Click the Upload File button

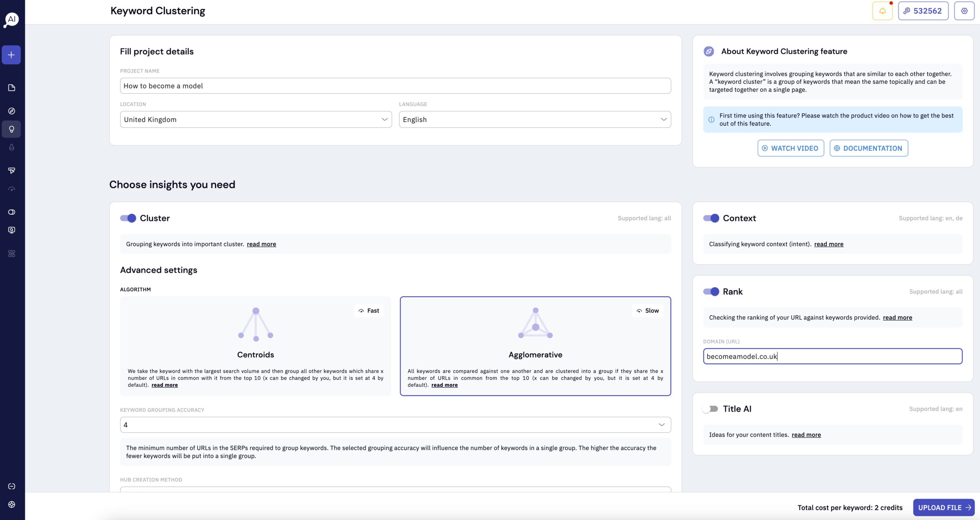coord(943,507)
